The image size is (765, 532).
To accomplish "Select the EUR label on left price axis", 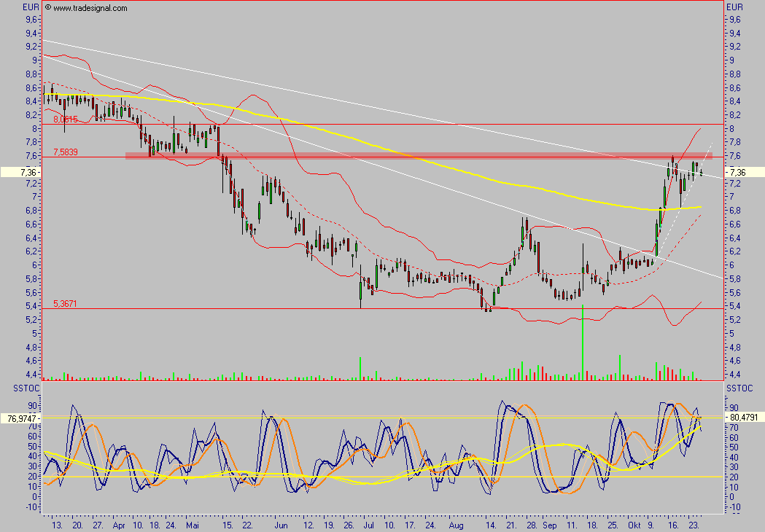I will pyautogui.click(x=31, y=7).
